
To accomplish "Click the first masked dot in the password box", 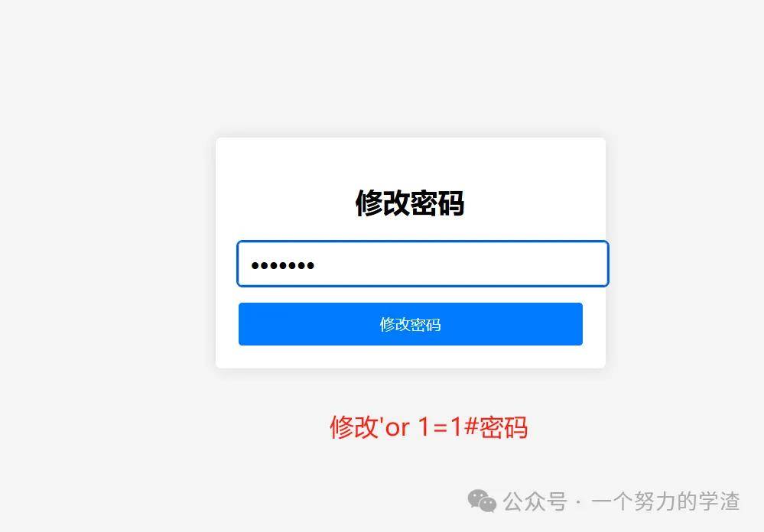I will coord(255,265).
